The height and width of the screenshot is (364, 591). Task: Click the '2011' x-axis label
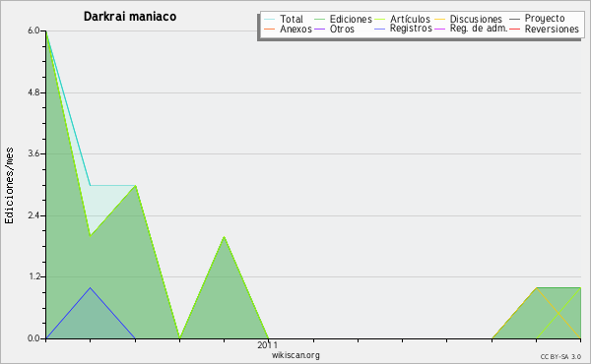[x=268, y=344]
